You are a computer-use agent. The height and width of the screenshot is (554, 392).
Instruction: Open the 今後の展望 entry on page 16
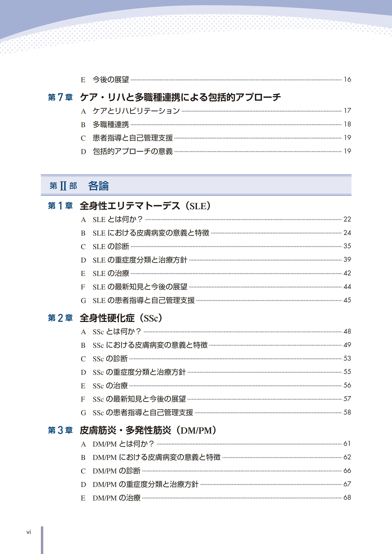111,79
